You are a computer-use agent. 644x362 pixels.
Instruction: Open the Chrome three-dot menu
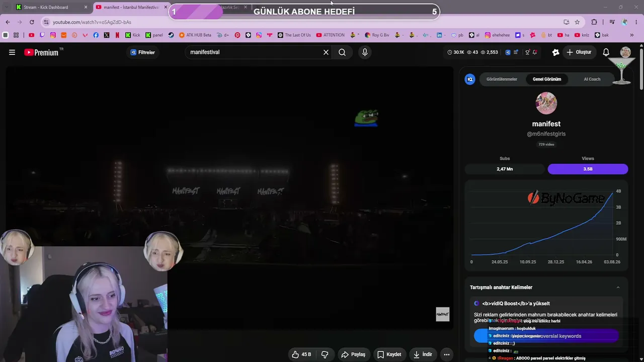pos(636,22)
